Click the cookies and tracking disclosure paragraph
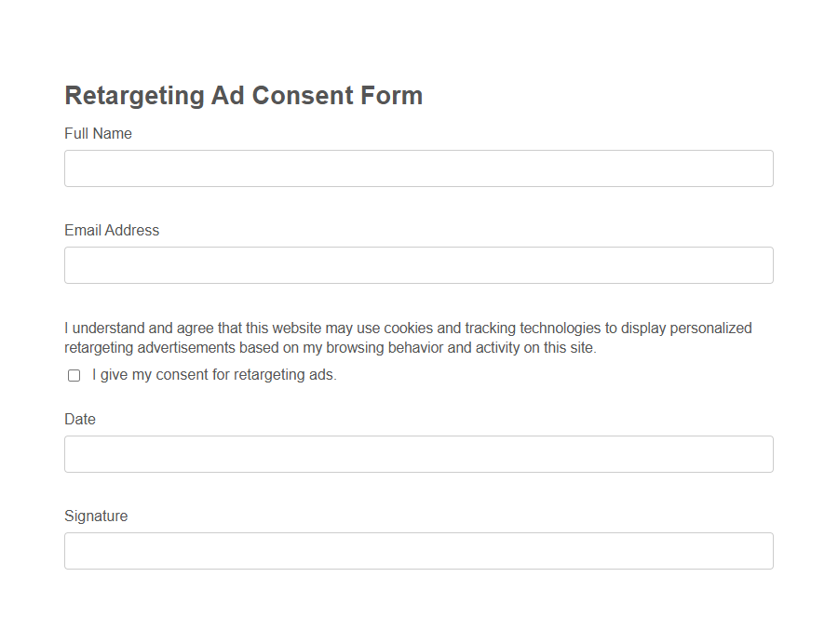 pyautogui.click(x=408, y=337)
